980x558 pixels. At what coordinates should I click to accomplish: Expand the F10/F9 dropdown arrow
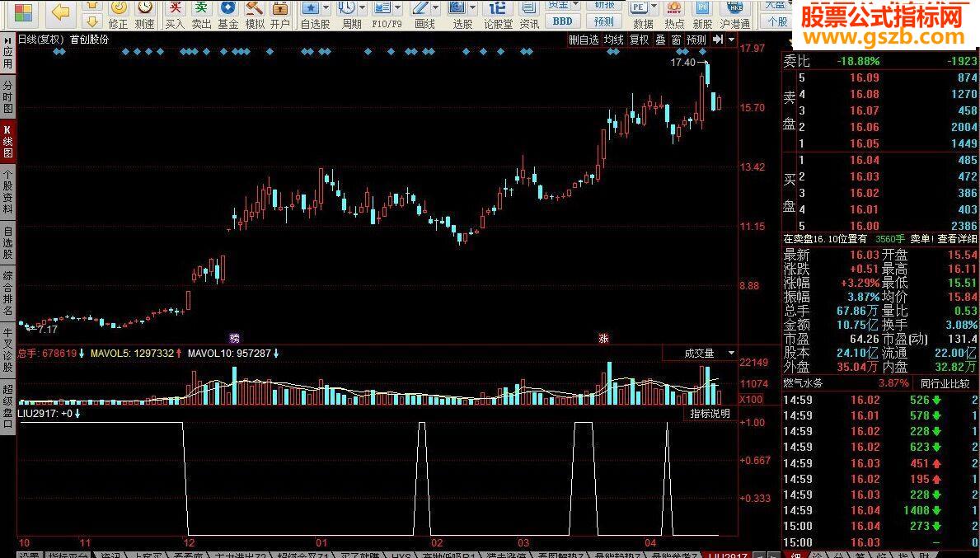coord(398,8)
